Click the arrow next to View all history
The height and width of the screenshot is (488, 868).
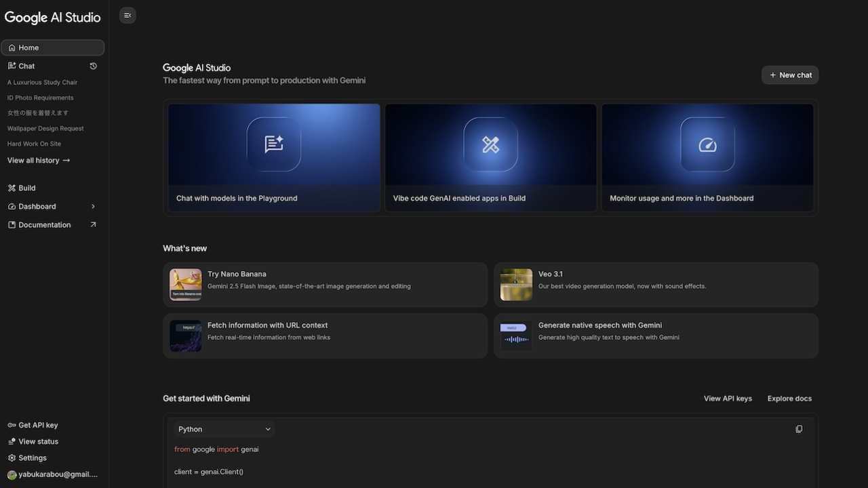[66, 161]
